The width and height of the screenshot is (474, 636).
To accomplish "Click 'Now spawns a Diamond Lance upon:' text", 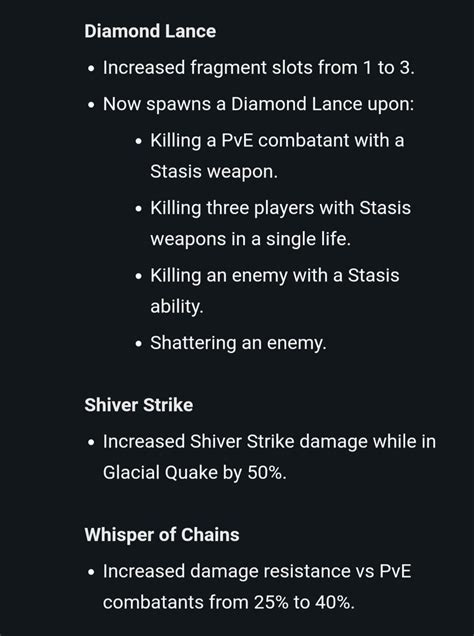I will coord(258,104).
